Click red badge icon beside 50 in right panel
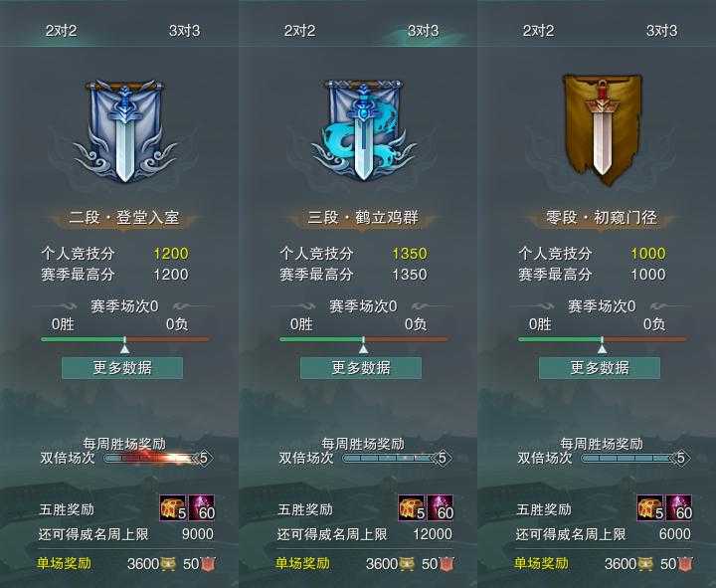Viewport: 716px width, 588px height. 685,564
